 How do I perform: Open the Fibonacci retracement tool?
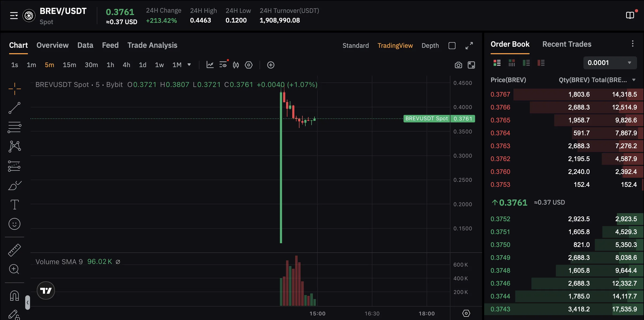pyautogui.click(x=15, y=127)
